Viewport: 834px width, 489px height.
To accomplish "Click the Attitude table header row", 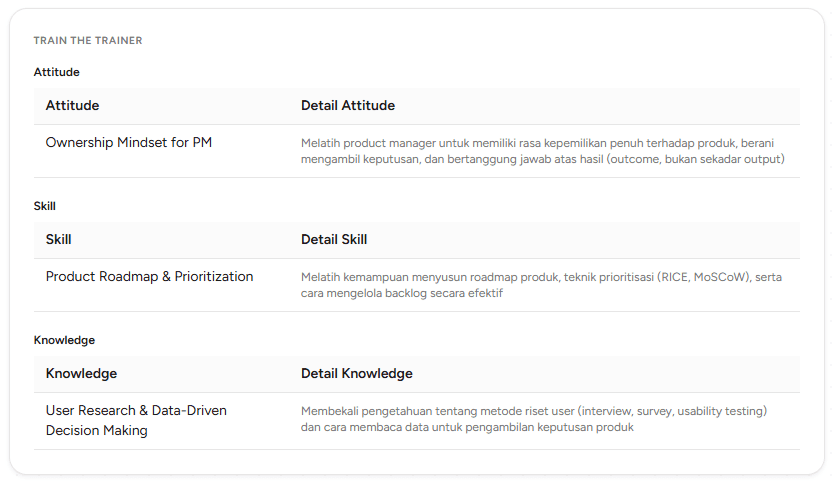I will [417, 106].
